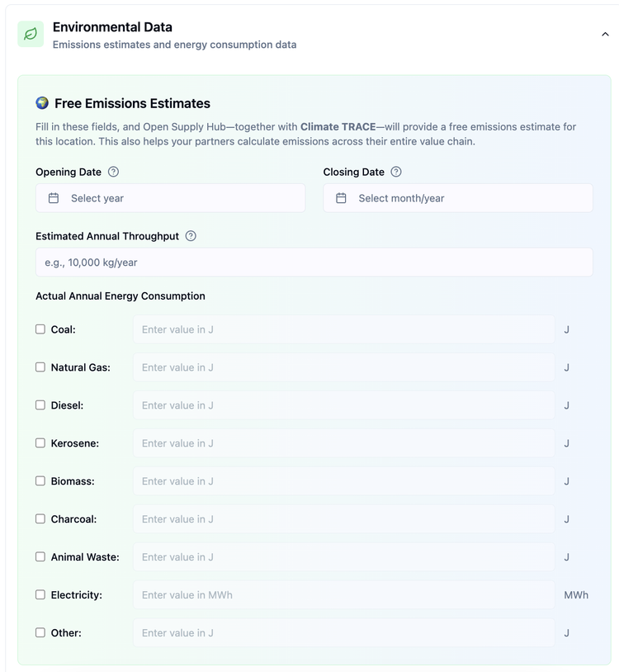Check the Electricity checkbox

[x=40, y=595]
